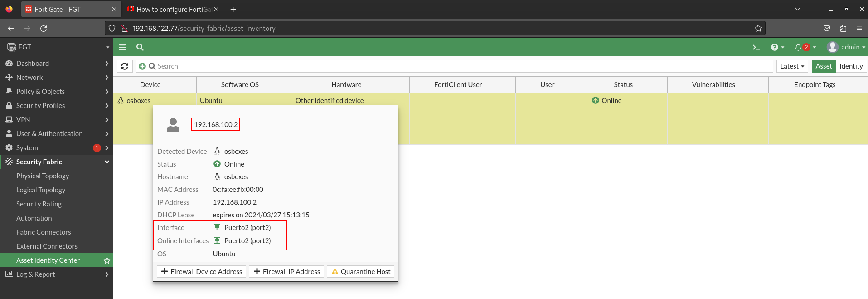Click the System red notification badge

coord(97,148)
